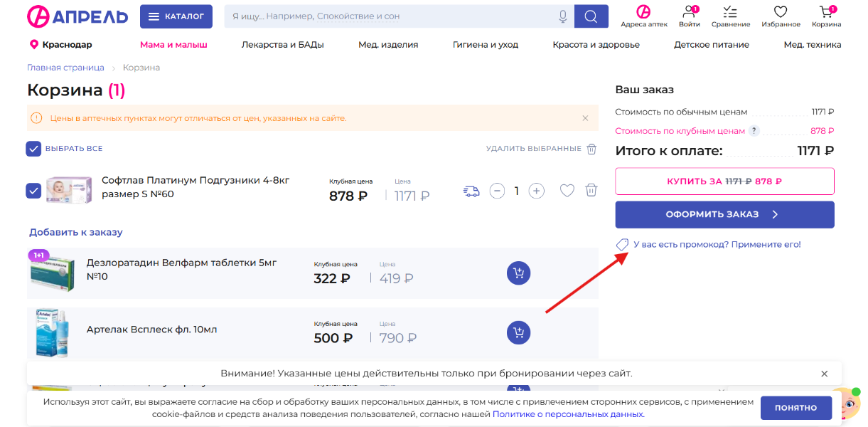Open Избранное favorites heart icon
Viewport: 868px width, 427px height.
click(x=781, y=16)
